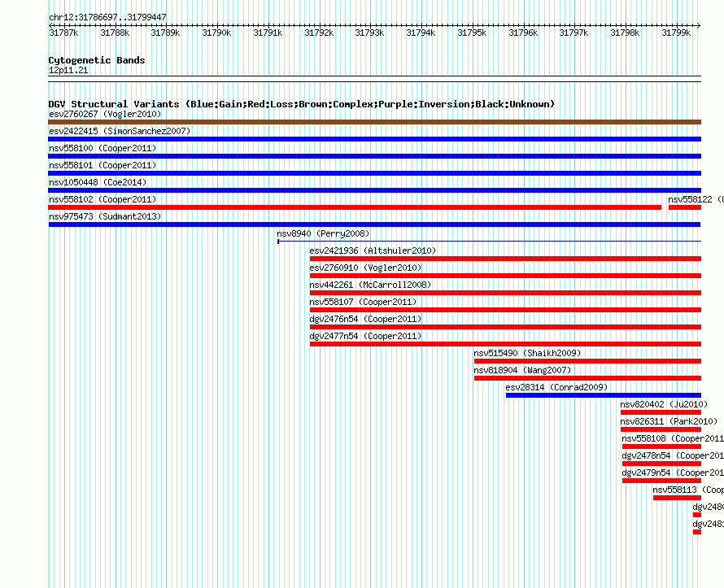Click the 31797k ruler tick label
Image resolution: width=724 pixels, height=588 pixels.
tap(574, 33)
